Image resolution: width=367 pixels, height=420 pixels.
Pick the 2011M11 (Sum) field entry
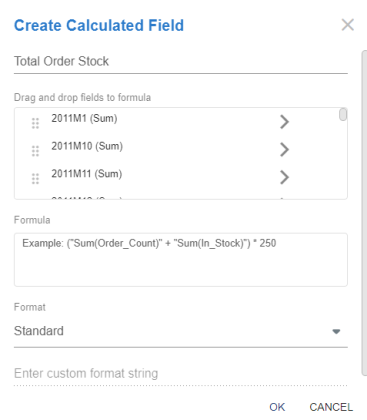[87, 174]
